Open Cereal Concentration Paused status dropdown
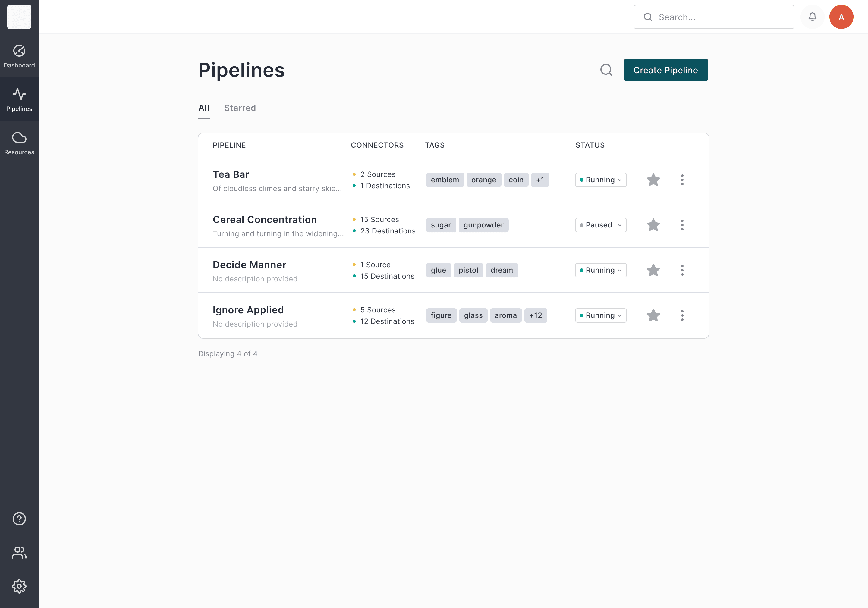Viewport: 868px width, 608px height. coord(600,225)
